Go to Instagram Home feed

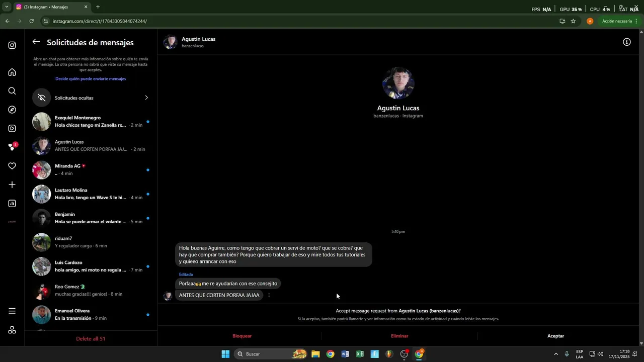pyautogui.click(x=12, y=72)
